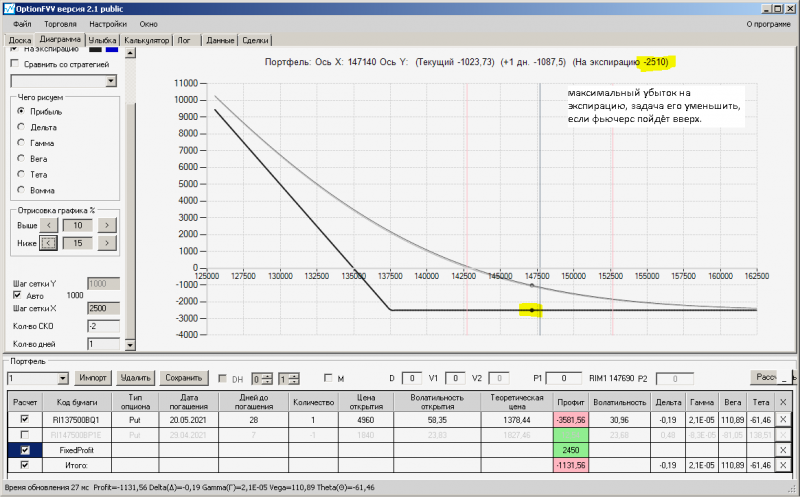
Task: Check calculation for RI147500BP1E row
Action: pyautogui.click(x=24, y=435)
